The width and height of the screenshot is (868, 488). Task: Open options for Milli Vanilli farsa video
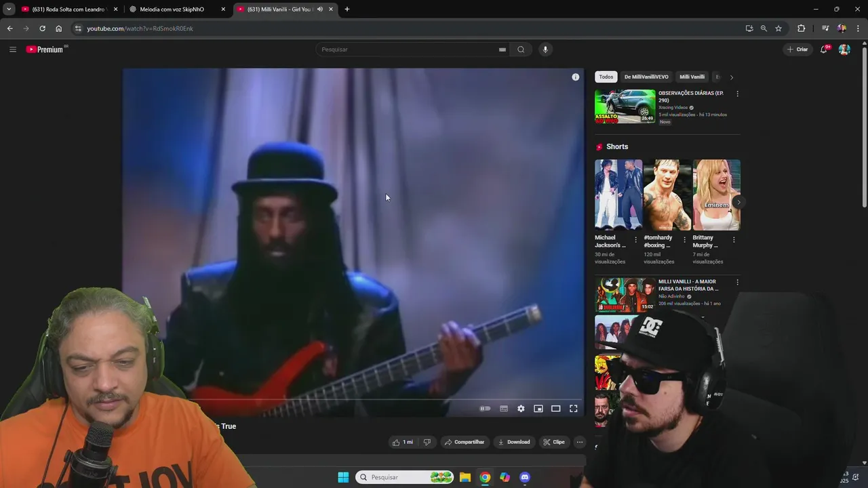click(x=737, y=282)
